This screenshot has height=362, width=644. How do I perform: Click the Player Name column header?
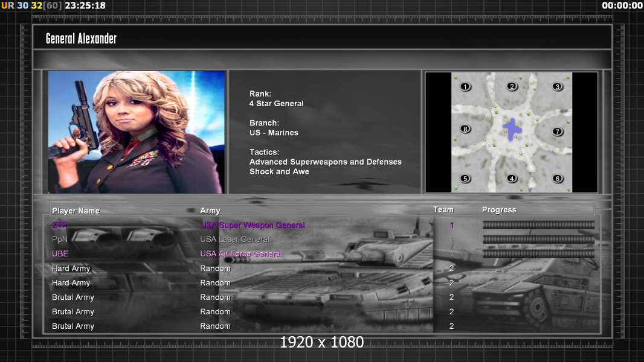click(x=76, y=211)
